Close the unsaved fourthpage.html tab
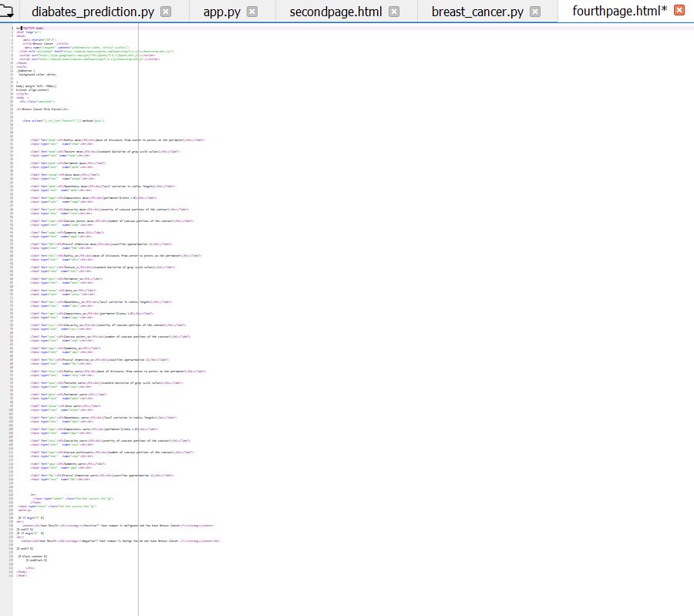 tap(679, 10)
